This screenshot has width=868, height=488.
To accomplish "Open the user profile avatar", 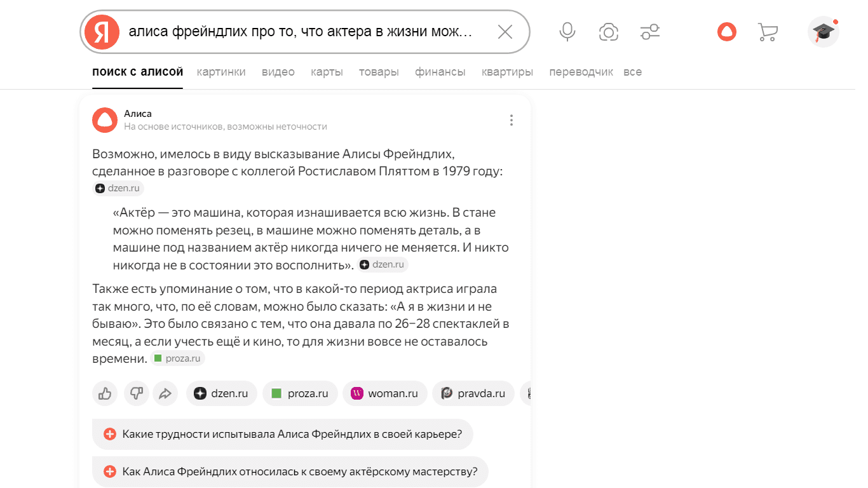I will (x=823, y=32).
